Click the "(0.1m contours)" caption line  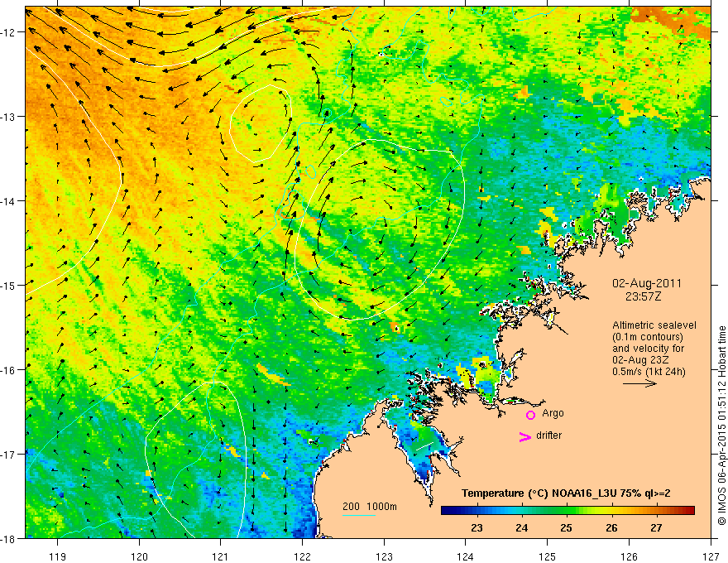pyautogui.click(x=648, y=337)
